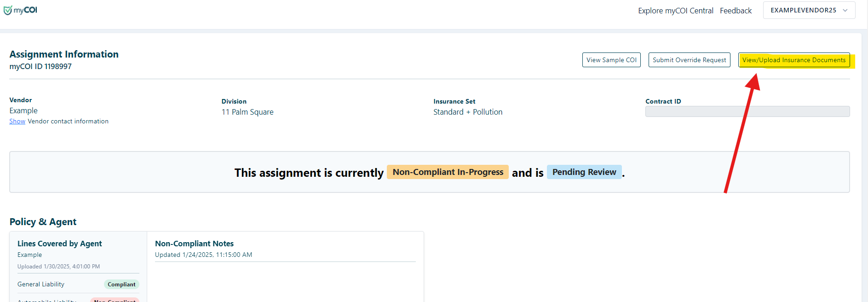Click the Pending Review status badge
Image resolution: width=868 pixels, height=302 pixels.
pyautogui.click(x=584, y=172)
